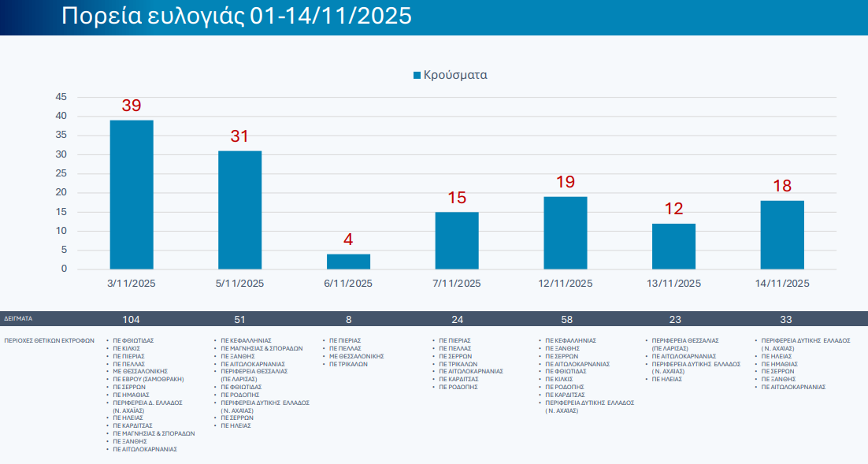
Task: Select the ΠΕΡΙΟΧΕΣ ΘΕΤΙΚΩΝ ΕΚΤΡΟΦΩΝ label
Action: 49,341
